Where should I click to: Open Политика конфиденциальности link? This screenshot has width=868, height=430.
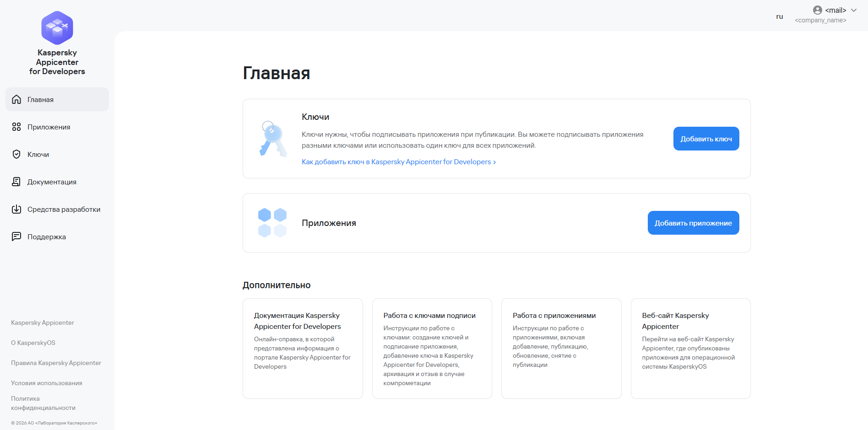click(43, 403)
